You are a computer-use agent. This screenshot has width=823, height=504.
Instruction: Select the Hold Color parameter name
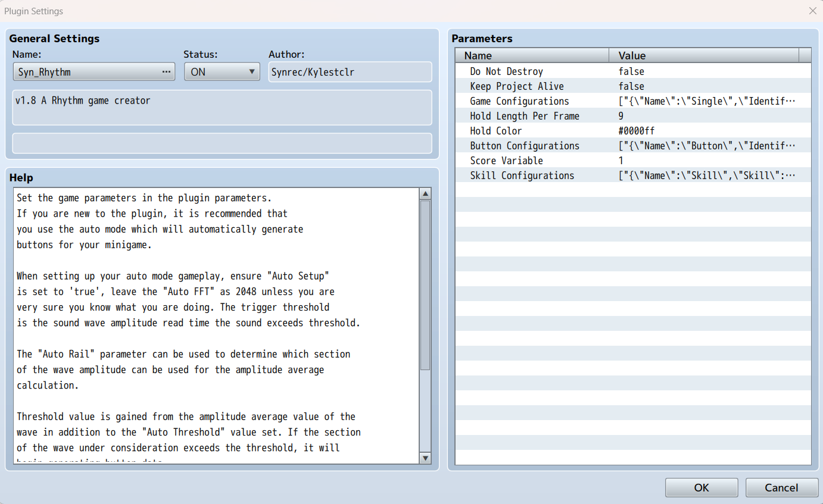tap(495, 131)
